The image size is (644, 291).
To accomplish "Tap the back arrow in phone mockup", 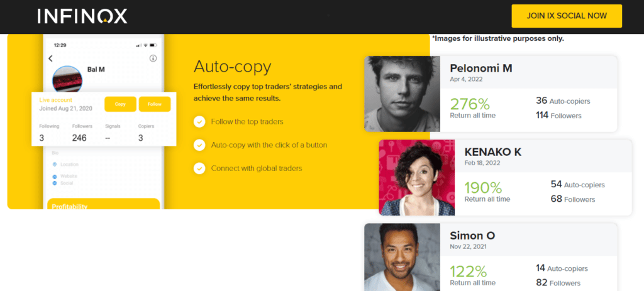I will (x=50, y=58).
